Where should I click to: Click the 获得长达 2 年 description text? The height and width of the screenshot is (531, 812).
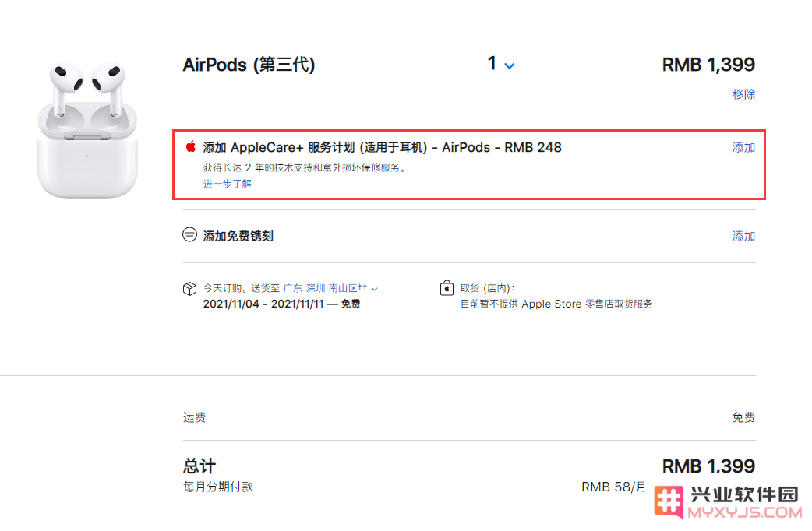(x=305, y=167)
